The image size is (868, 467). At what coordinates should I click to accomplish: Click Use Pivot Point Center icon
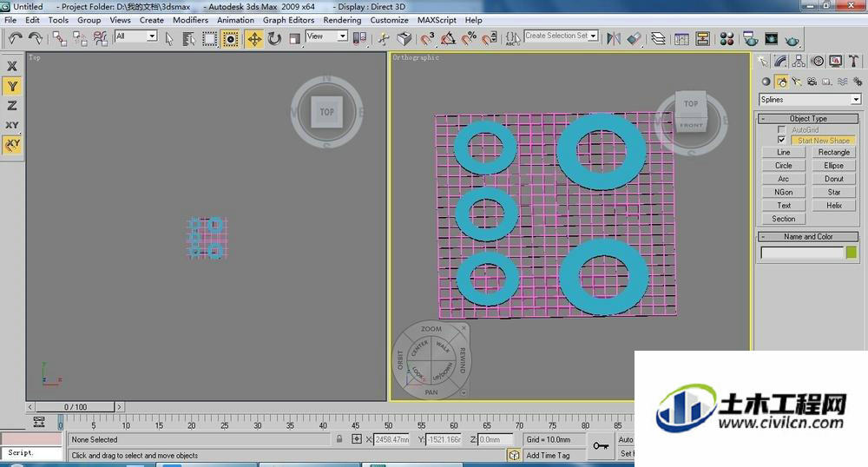coord(360,38)
